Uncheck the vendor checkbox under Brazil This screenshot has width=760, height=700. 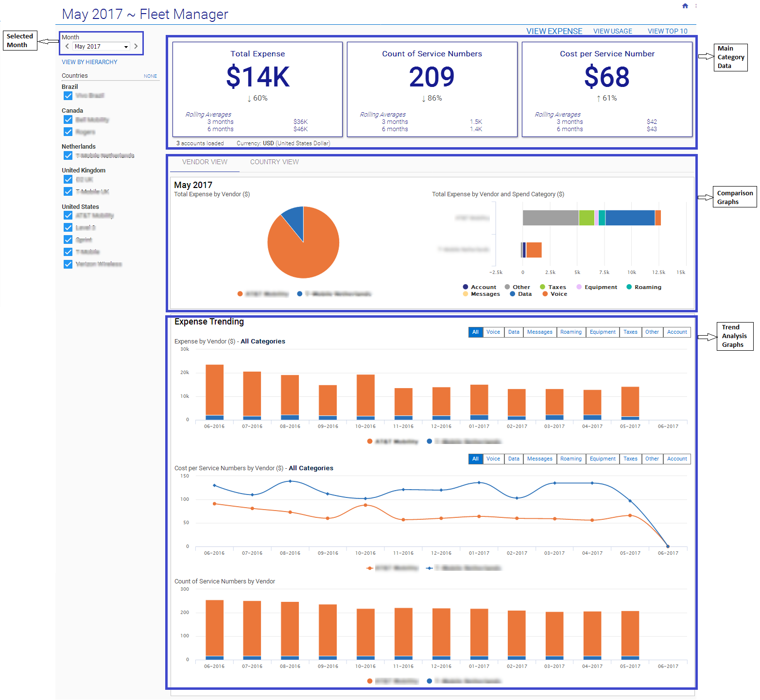click(x=68, y=96)
